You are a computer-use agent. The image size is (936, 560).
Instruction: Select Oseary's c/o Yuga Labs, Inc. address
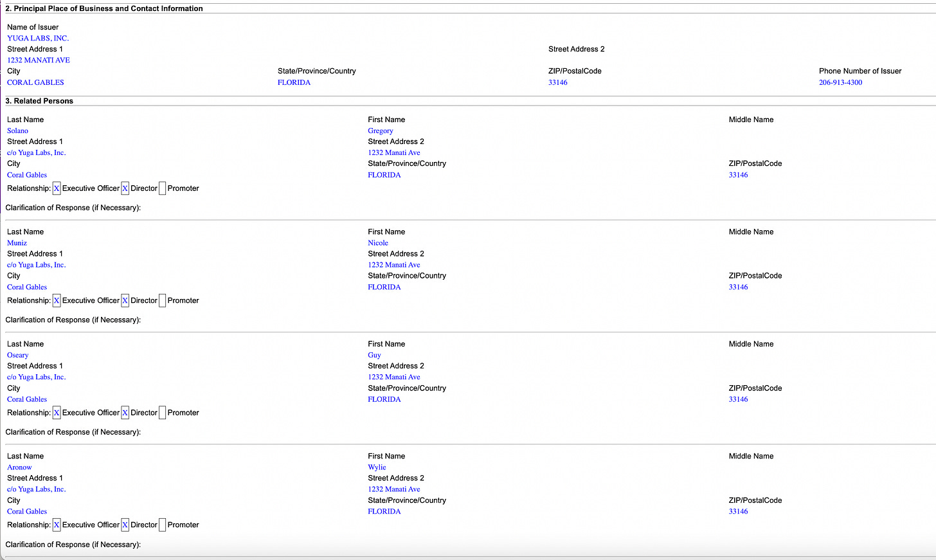[x=37, y=377]
